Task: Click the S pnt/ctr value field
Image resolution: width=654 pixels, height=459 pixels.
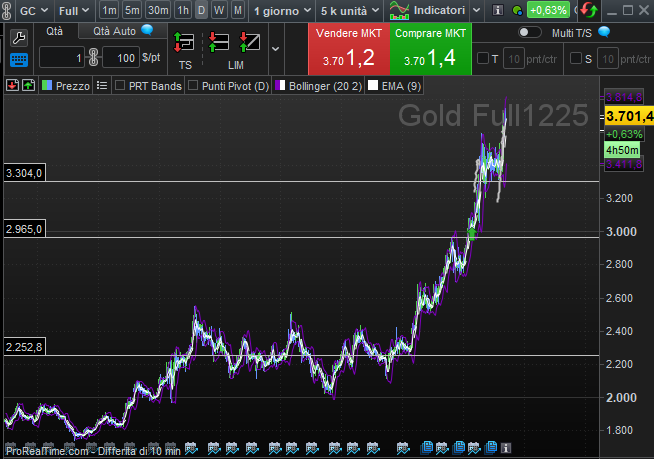Action: [608, 59]
